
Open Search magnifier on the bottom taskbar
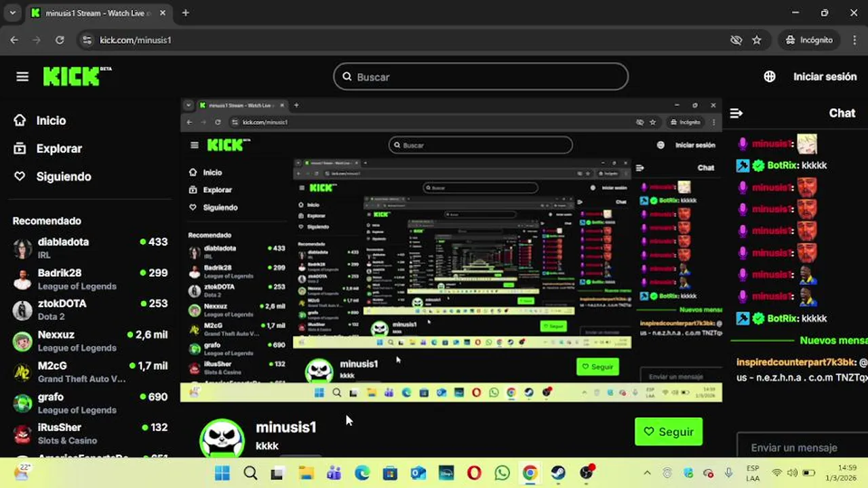pos(250,473)
